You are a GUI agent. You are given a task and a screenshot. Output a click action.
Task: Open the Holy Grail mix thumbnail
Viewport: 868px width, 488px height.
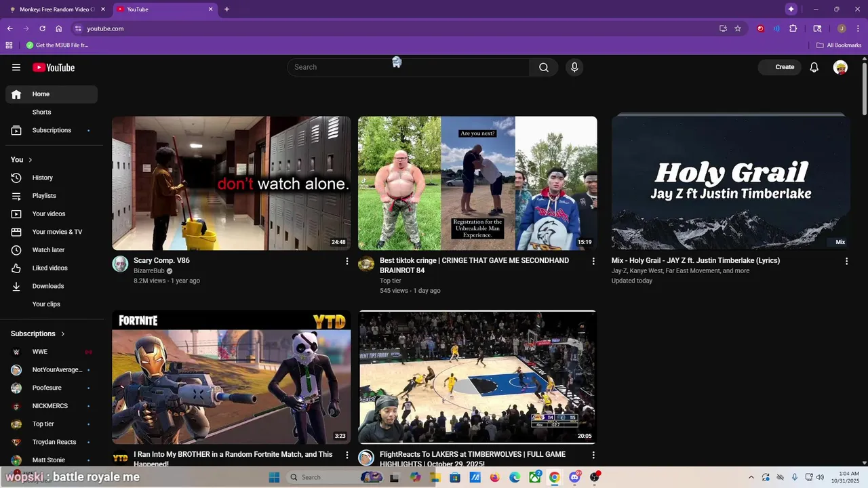click(x=731, y=182)
